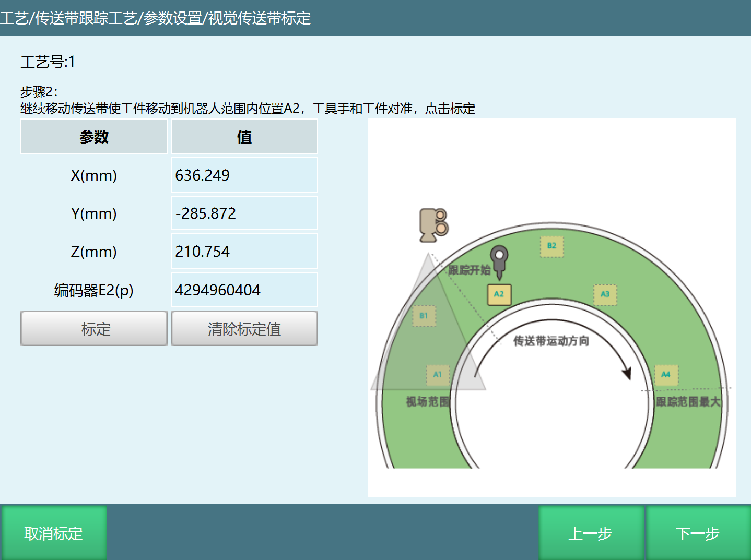Click 上一步 to go back a step
This screenshot has width=751, height=560.
591,532
